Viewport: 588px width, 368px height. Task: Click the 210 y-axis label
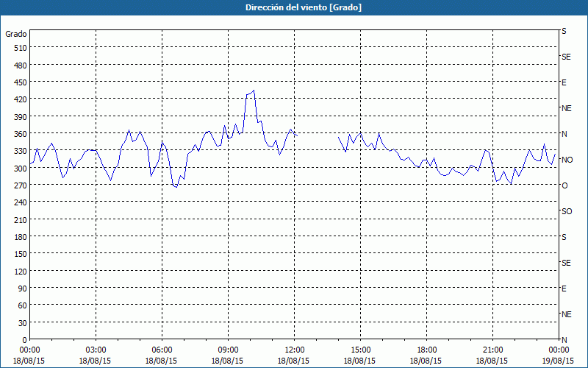(x=21, y=220)
